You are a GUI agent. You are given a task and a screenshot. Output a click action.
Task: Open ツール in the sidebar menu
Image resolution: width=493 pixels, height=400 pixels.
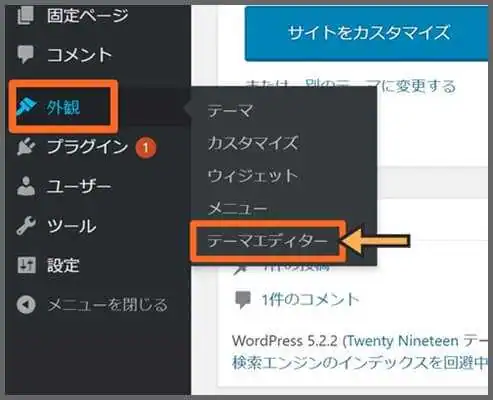pyautogui.click(x=71, y=226)
